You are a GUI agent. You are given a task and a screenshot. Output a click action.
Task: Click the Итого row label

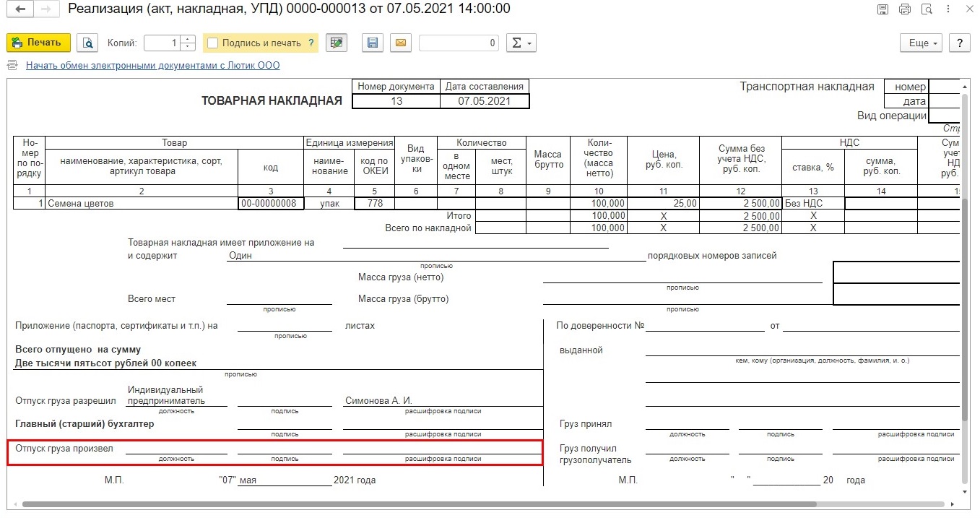459,216
